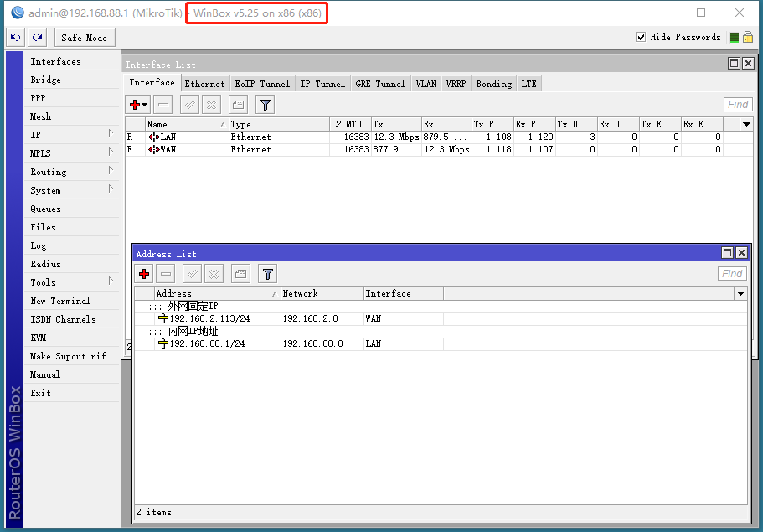Open the Radius menu item

[x=71, y=264]
